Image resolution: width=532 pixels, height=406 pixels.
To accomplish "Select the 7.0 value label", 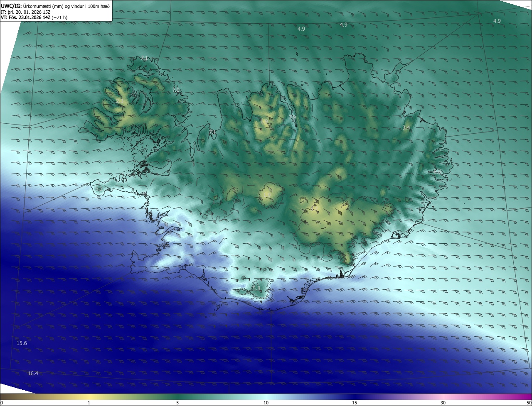I will pos(176,90).
